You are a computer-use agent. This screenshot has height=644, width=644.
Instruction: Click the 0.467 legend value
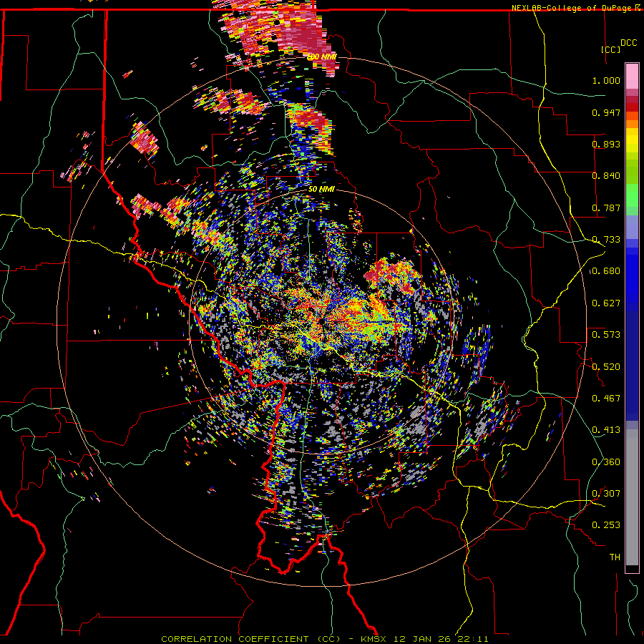point(606,399)
